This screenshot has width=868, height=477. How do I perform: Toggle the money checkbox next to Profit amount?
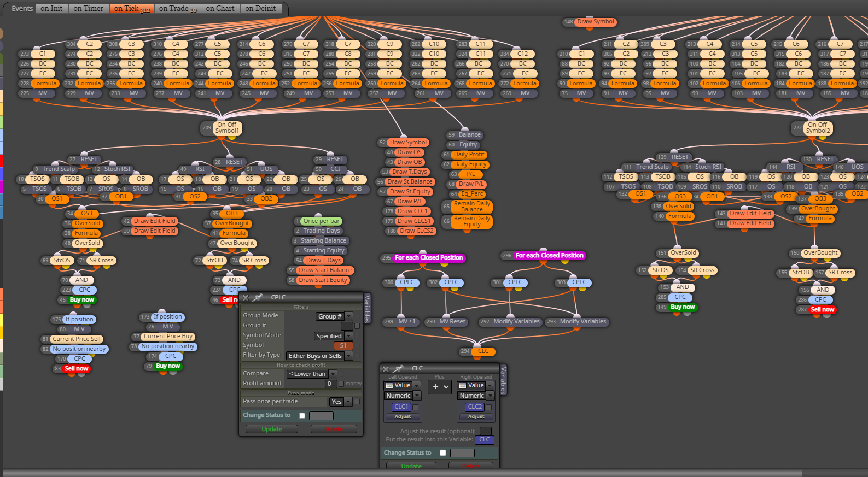(x=341, y=384)
